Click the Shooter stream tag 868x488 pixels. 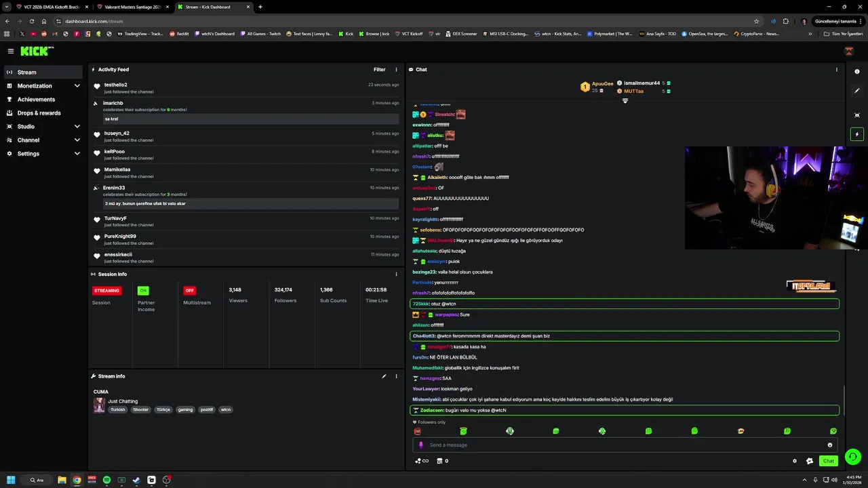click(x=140, y=409)
